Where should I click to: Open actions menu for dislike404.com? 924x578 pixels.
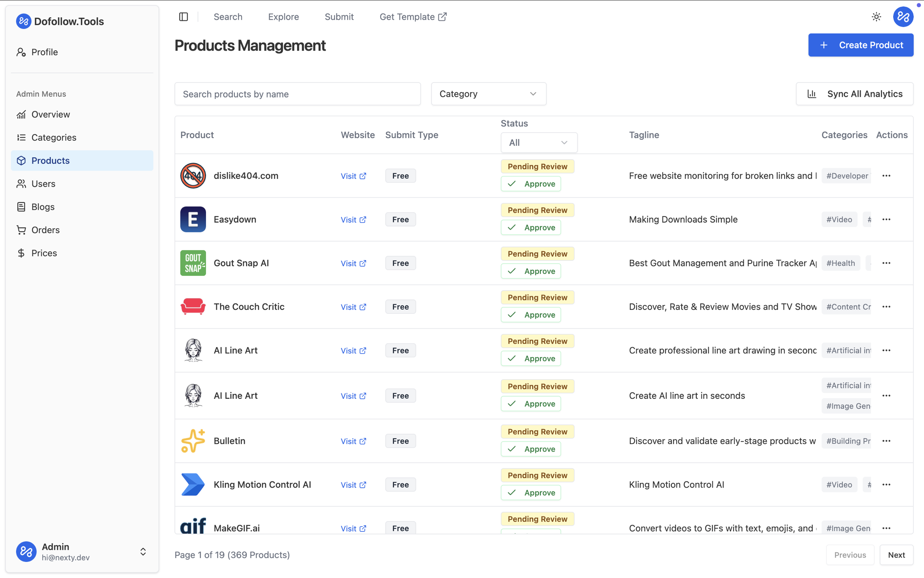click(x=886, y=176)
